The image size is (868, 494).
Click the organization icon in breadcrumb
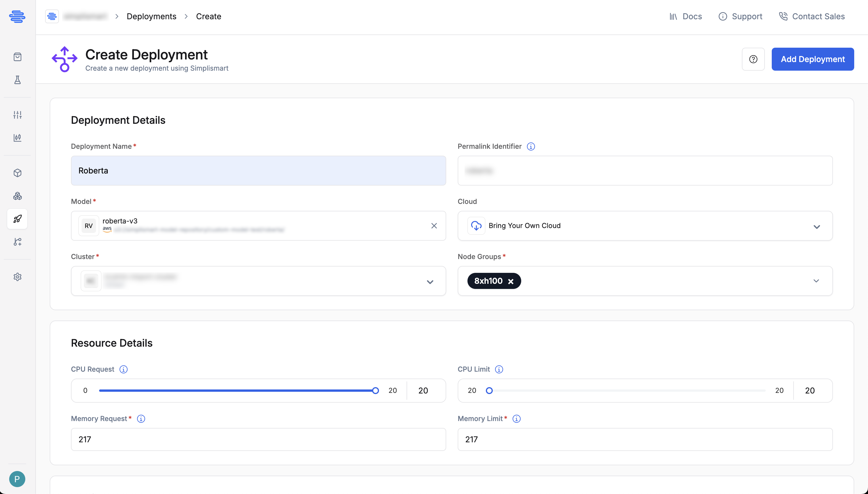[52, 16]
